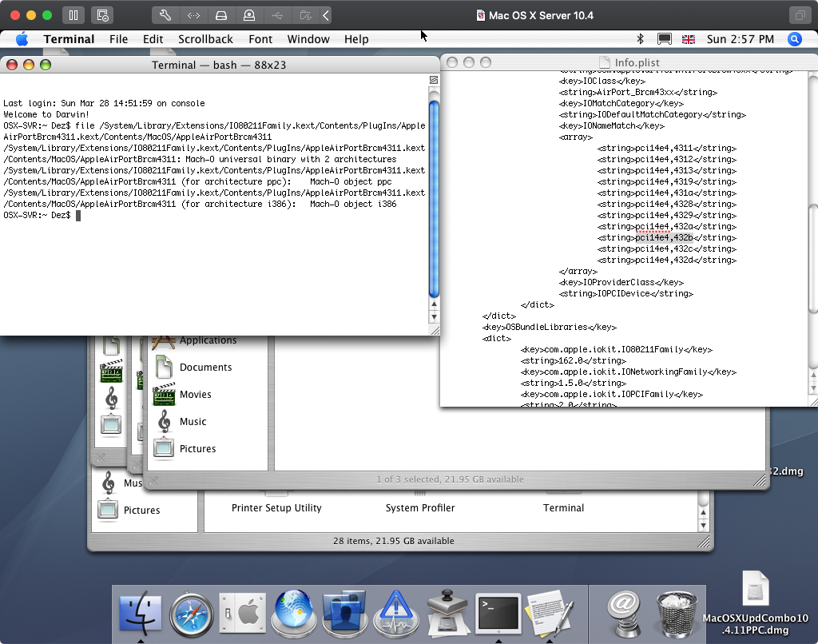The image size is (818, 644).
Task: Open the @ spring icon in Dock
Action: (x=624, y=614)
